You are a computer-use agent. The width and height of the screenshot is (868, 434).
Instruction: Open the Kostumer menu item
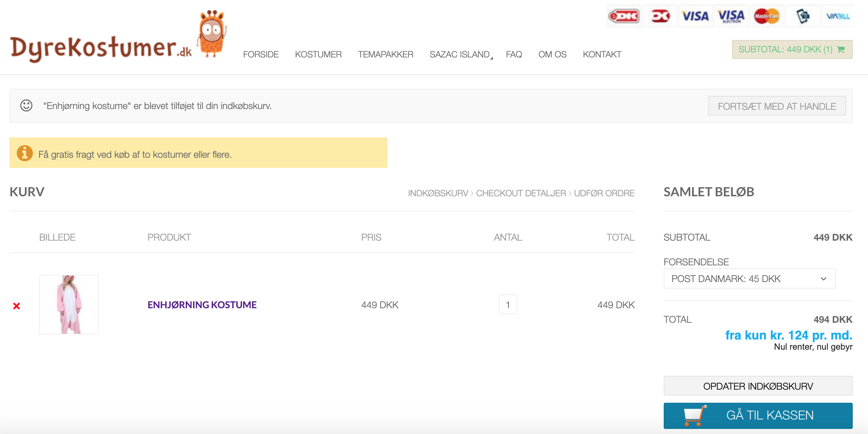pyautogui.click(x=318, y=55)
